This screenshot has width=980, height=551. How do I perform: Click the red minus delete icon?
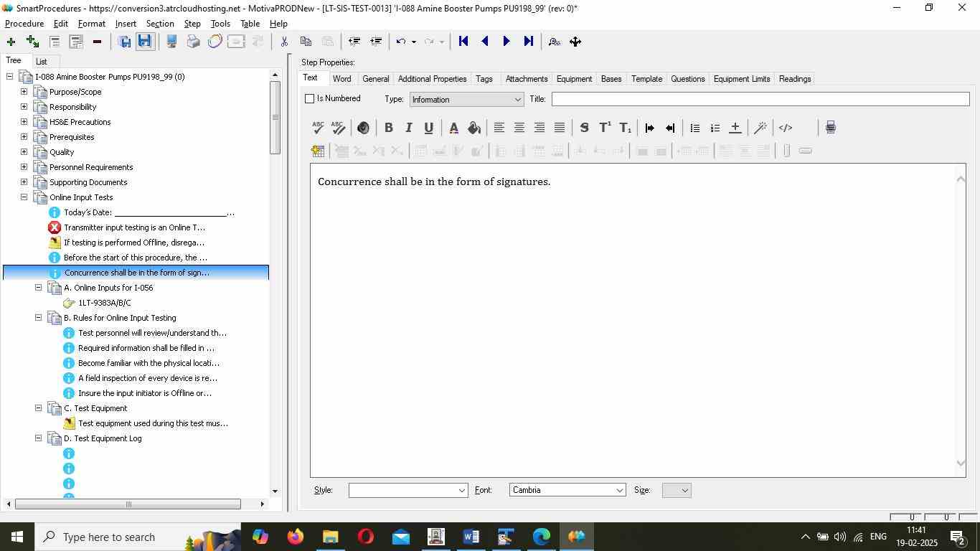(97, 42)
